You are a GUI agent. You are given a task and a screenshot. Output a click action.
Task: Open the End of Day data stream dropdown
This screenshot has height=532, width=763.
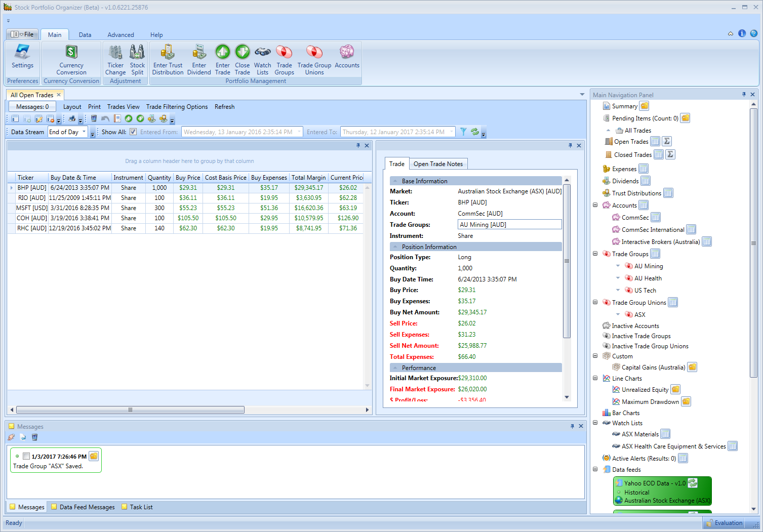coord(84,132)
